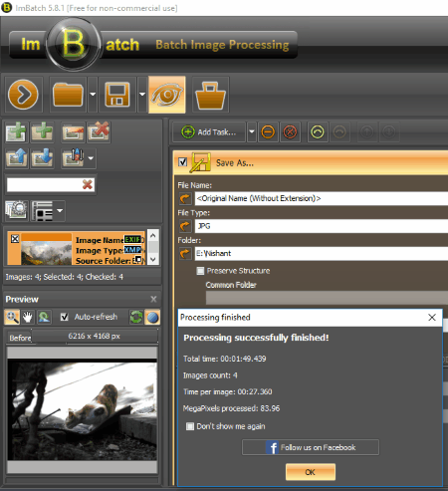This screenshot has height=491, width=448.
Task: Clear the image filter with red X
Action: pyautogui.click(x=88, y=185)
